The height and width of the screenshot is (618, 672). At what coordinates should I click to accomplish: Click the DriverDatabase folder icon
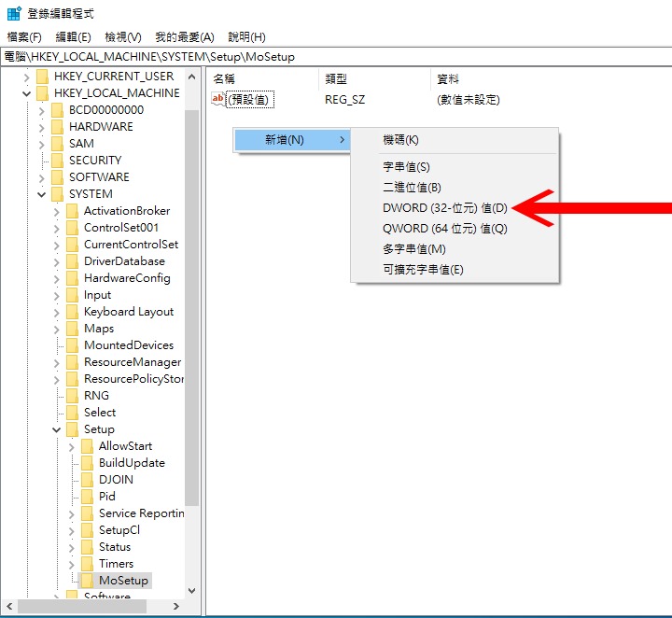[73, 261]
